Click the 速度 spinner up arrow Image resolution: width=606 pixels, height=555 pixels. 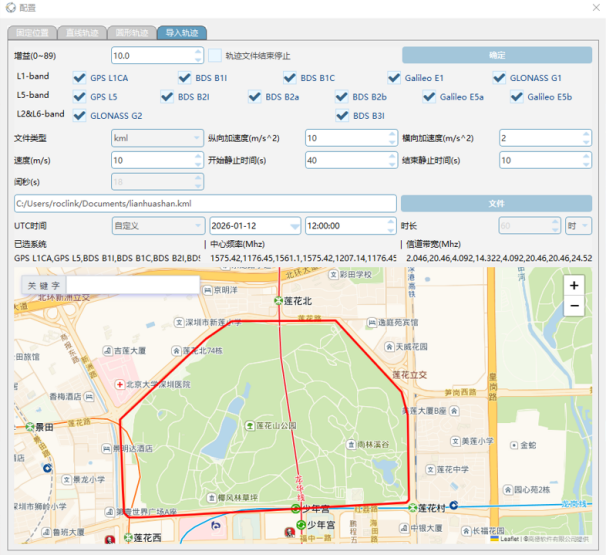click(198, 156)
